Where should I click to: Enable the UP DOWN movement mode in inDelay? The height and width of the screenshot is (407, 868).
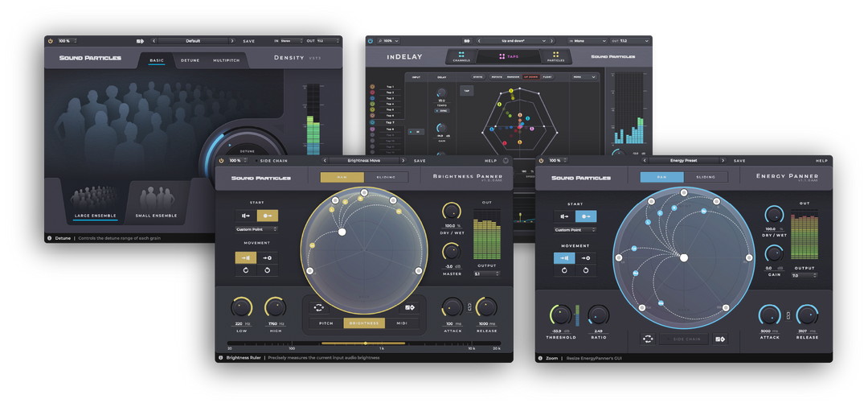530,77
